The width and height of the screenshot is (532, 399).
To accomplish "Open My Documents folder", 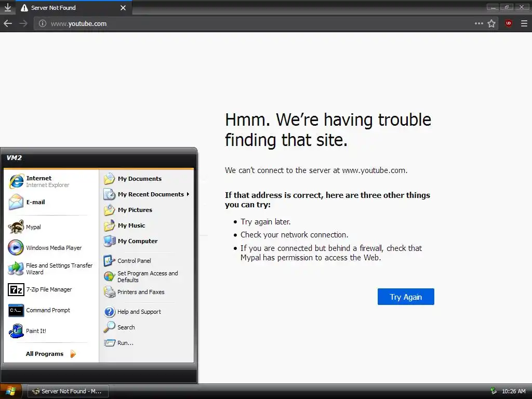I will tap(147, 179).
